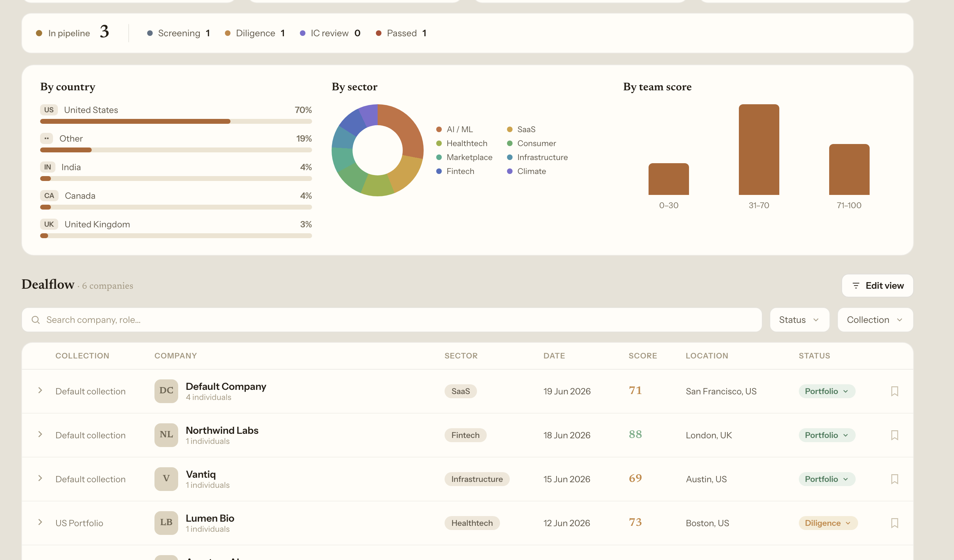Screen dimensions: 954x560
Task: Click the DC company avatar
Action: 166,391
